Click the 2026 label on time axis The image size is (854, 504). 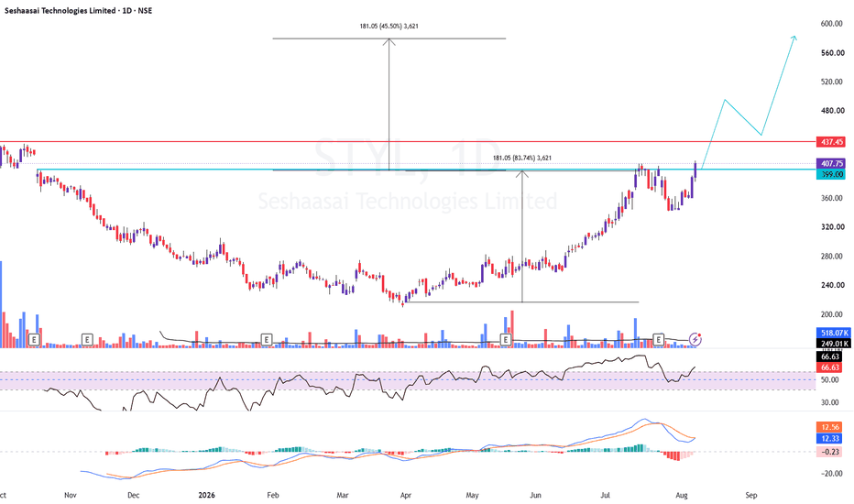pyautogui.click(x=206, y=495)
